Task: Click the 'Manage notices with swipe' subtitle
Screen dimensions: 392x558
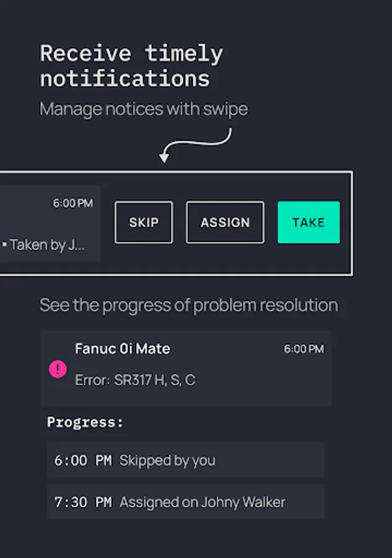Action: tap(144, 109)
